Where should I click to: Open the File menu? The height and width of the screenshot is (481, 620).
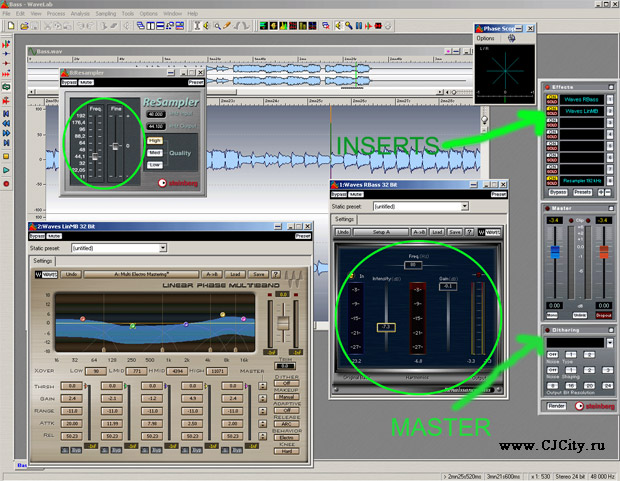pos(6,13)
